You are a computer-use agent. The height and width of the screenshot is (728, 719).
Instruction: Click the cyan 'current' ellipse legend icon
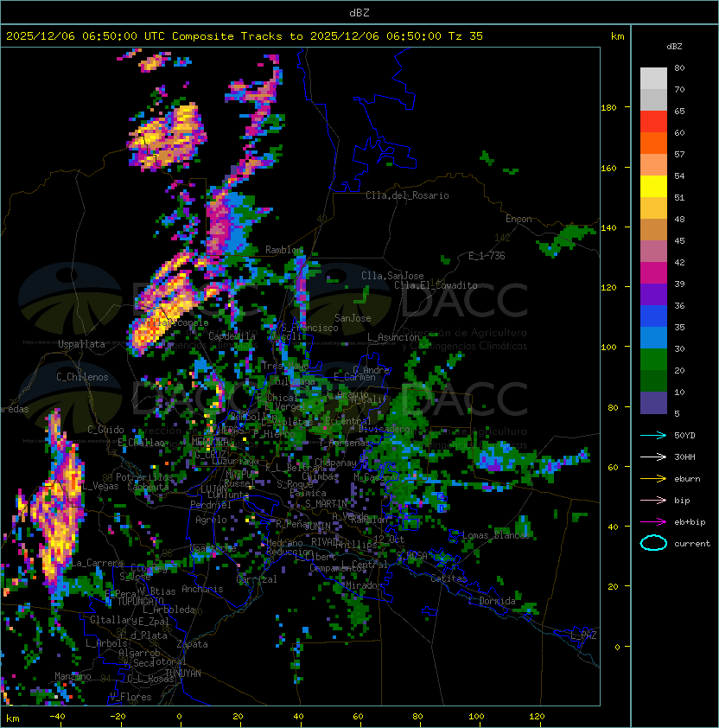click(653, 543)
